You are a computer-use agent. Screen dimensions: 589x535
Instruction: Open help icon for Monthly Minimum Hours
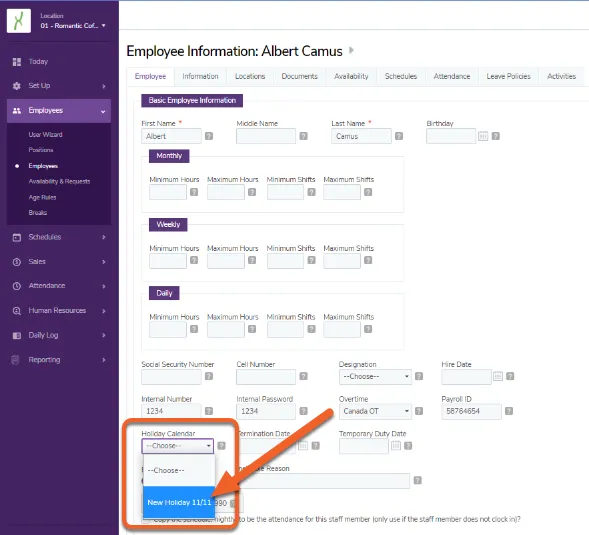coord(194,192)
